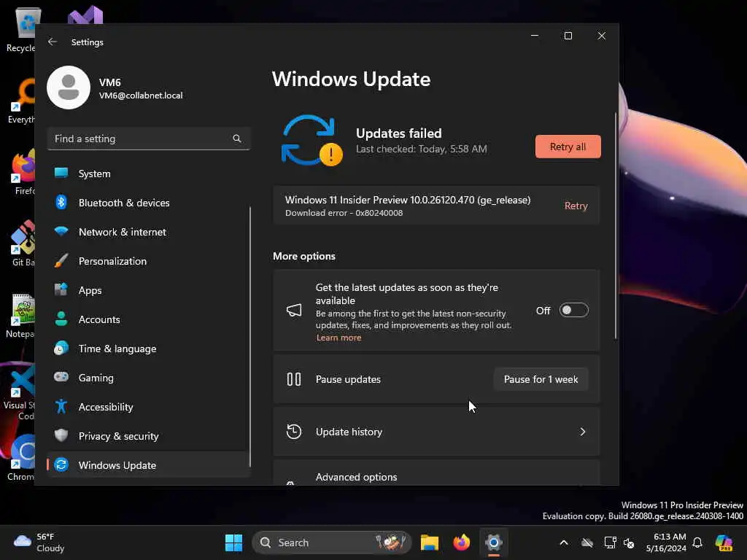Select the Chrome desktop shortcut

point(21,458)
